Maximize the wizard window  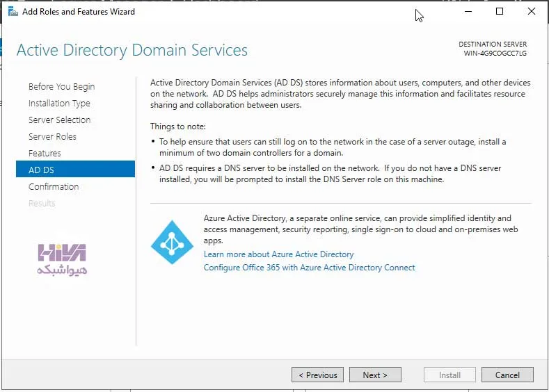point(500,12)
